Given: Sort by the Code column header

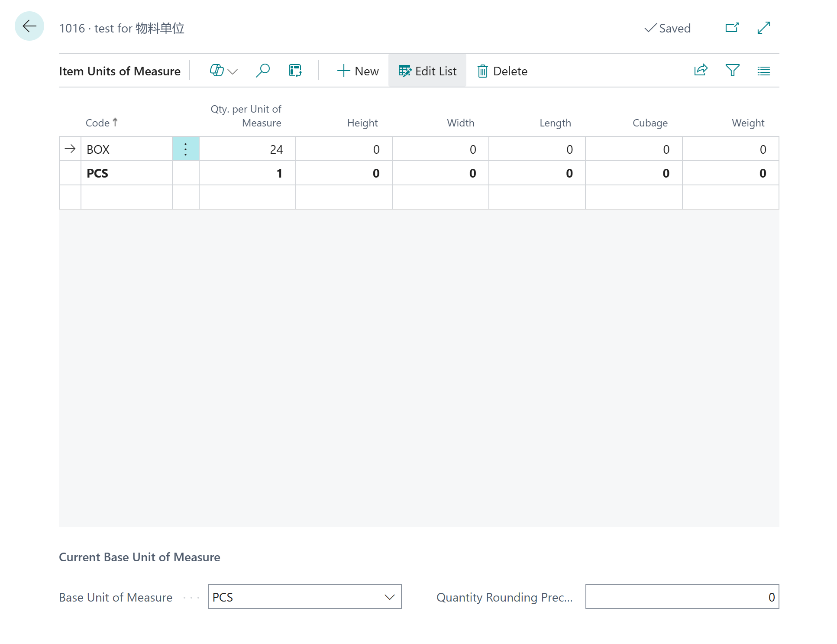Looking at the screenshot, I should click(98, 123).
